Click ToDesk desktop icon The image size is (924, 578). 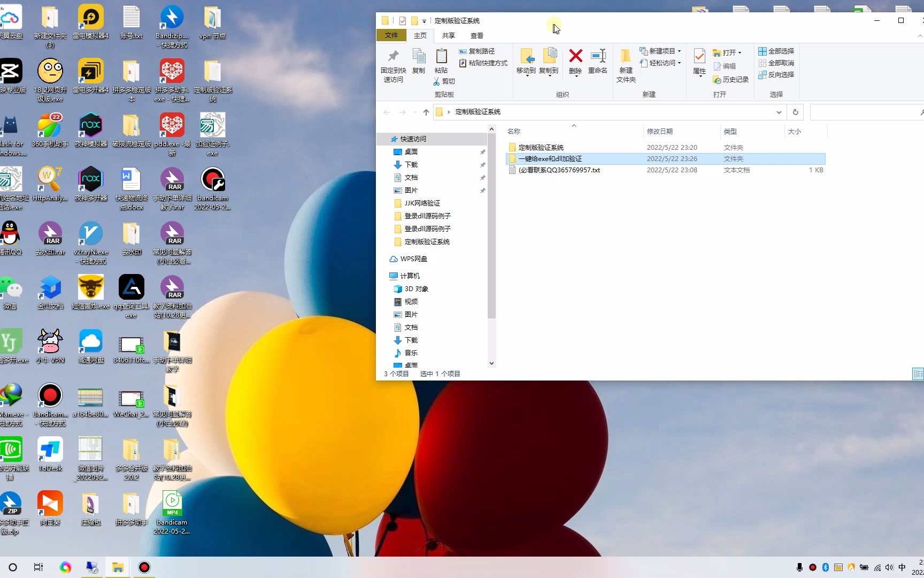pos(50,454)
